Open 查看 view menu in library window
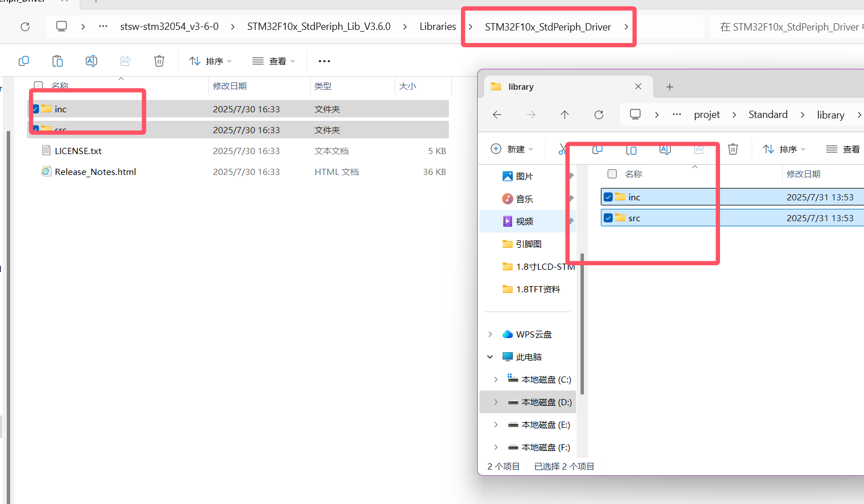 [844, 149]
